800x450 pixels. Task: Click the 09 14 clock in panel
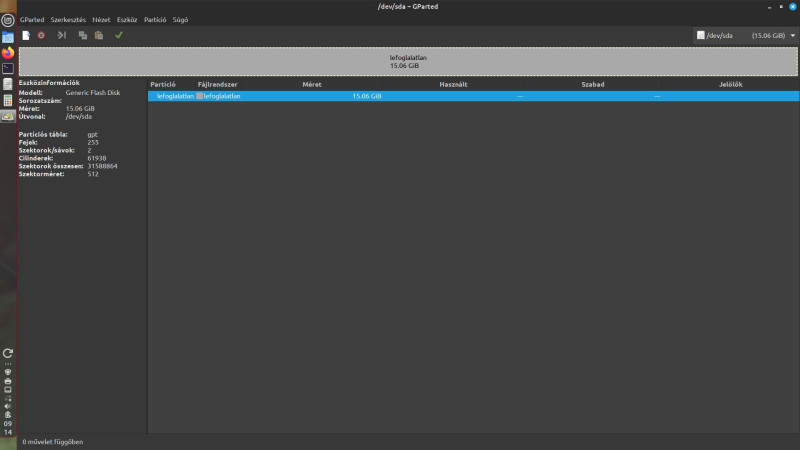pos(8,428)
